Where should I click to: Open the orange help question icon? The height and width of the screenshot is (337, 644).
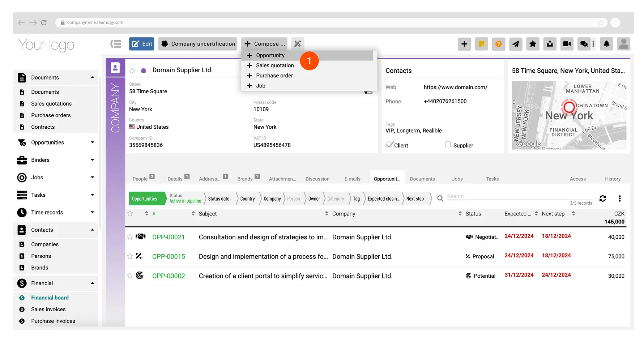pyautogui.click(x=498, y=44)
